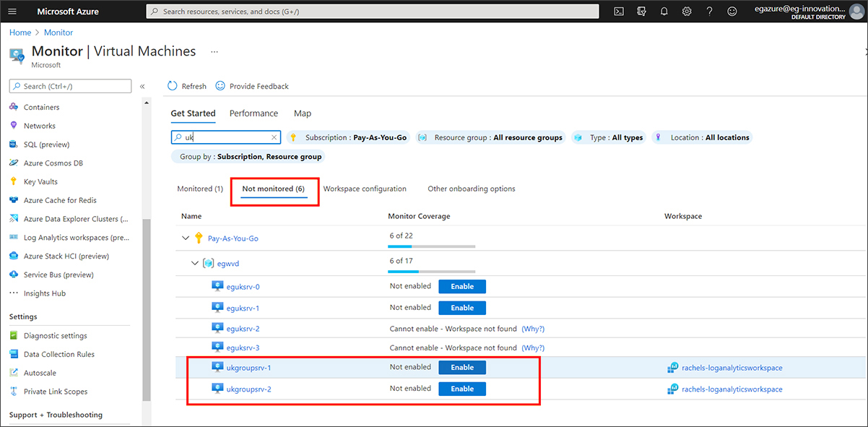
Task: Click the Networks sidebar icon
Action: [x=14, y=126]
